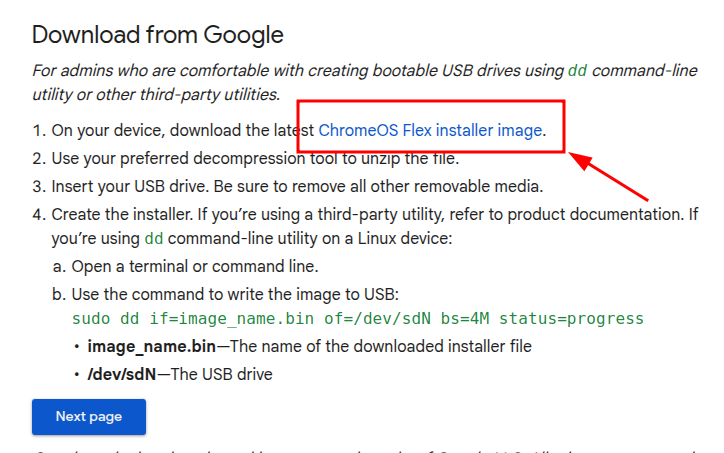Viewport: 724px width, 453px height.
Task: Click the downloaded installer file description
Action: 380,346
